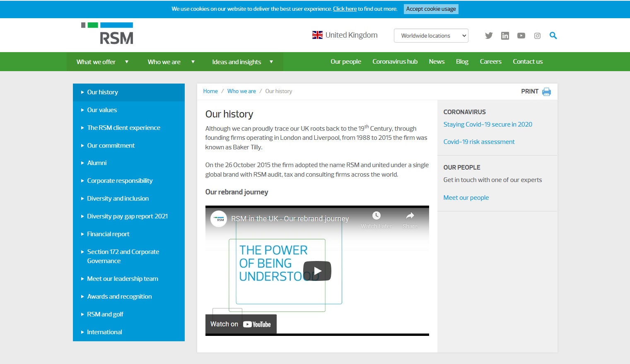
Task: Expand the What we offer menu
Action: [102, 62]
